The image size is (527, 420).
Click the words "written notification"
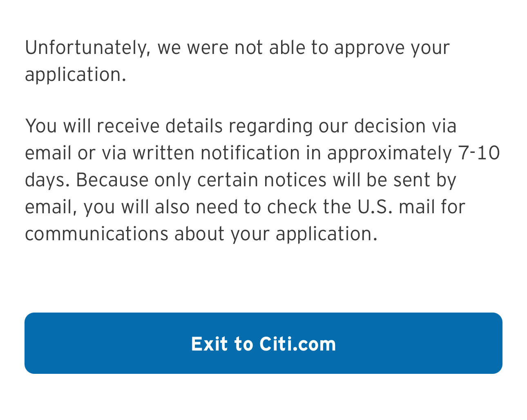pos(216,153)
